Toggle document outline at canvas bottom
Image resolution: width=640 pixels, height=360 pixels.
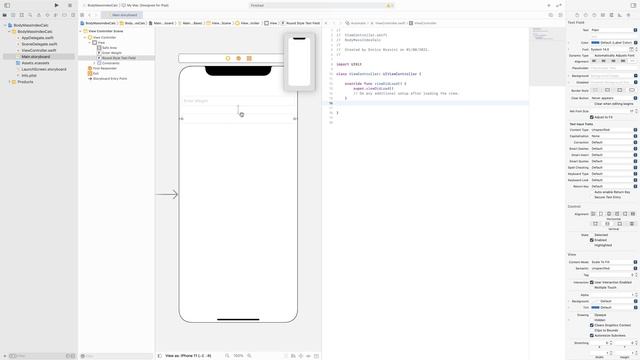click(160, 356)
